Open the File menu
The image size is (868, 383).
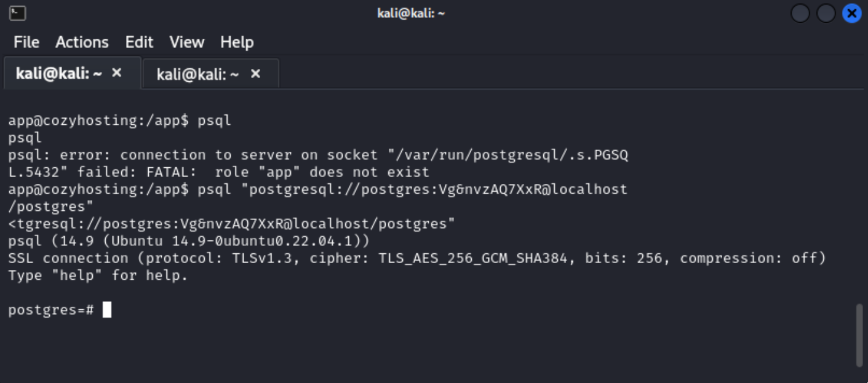(26, 42)
